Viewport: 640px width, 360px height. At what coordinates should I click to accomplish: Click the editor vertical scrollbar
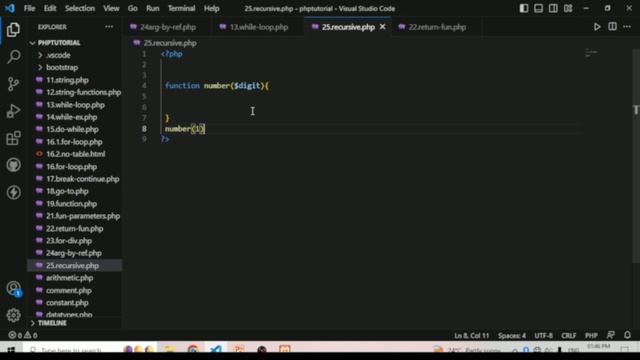[x=636, y=155]
